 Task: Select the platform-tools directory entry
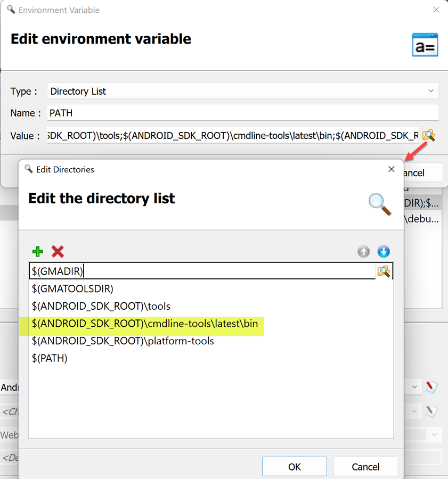[x=123, y=341]
